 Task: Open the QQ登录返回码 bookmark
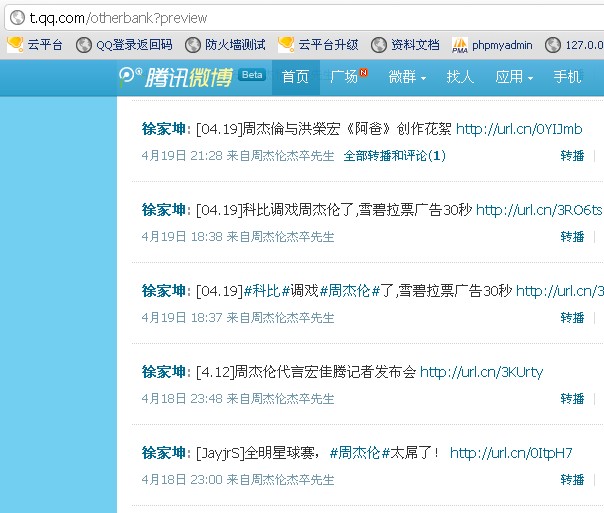[124, 45]
